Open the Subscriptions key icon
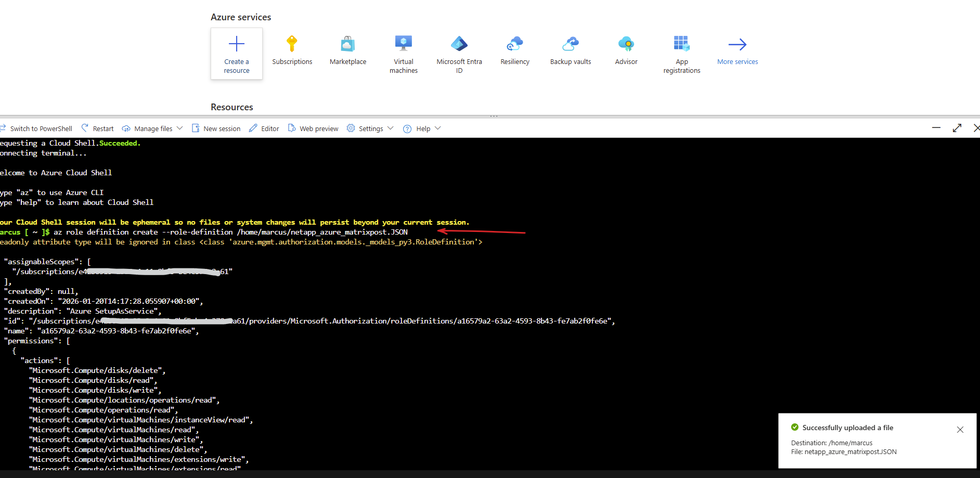This screenshot has width=980, height=478. (292, 44)
